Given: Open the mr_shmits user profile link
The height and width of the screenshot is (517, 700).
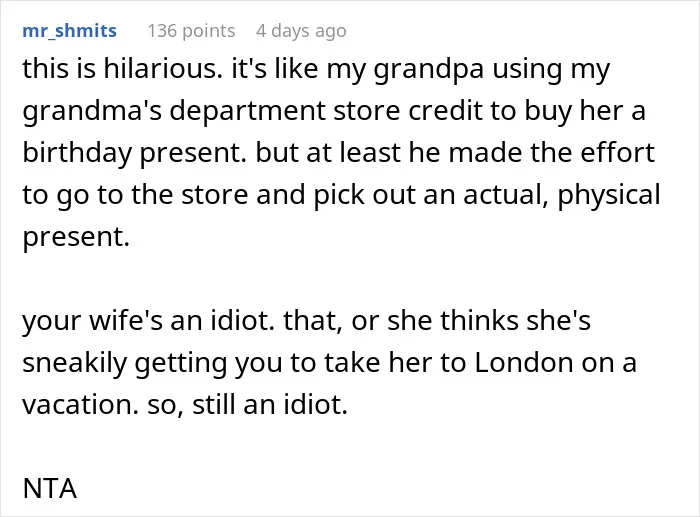Looking at the screenshot, I should point(69,31).
